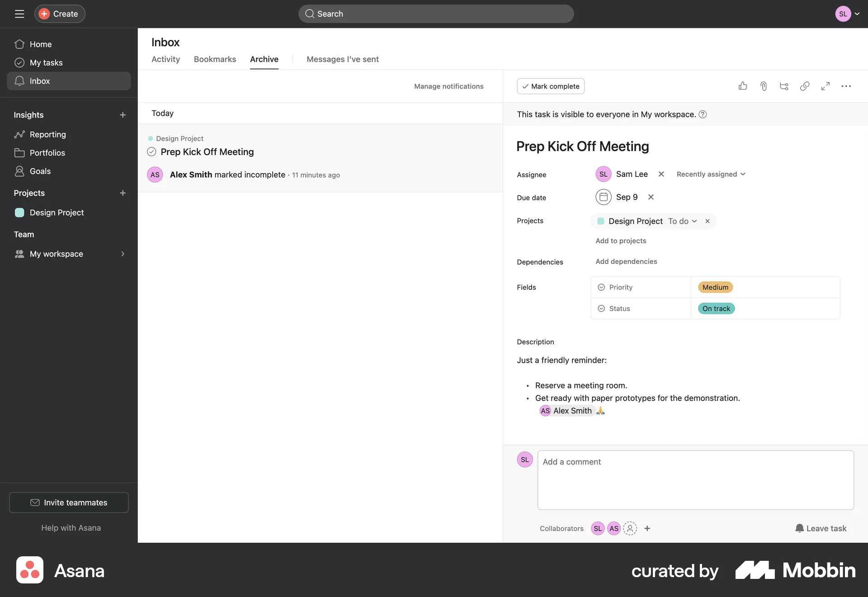Like the task with the thumbs up icon
Image resolution: width=868 pixels, height=597 pixels.
coord(743,86)
